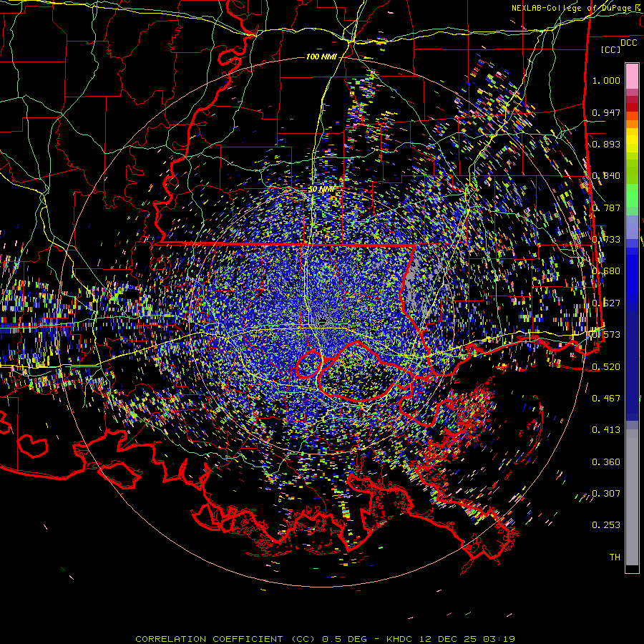Pick the pink segment of the CC color bar
The width and height of the screenshot is (644, 644).
click(x=632, y=76)
